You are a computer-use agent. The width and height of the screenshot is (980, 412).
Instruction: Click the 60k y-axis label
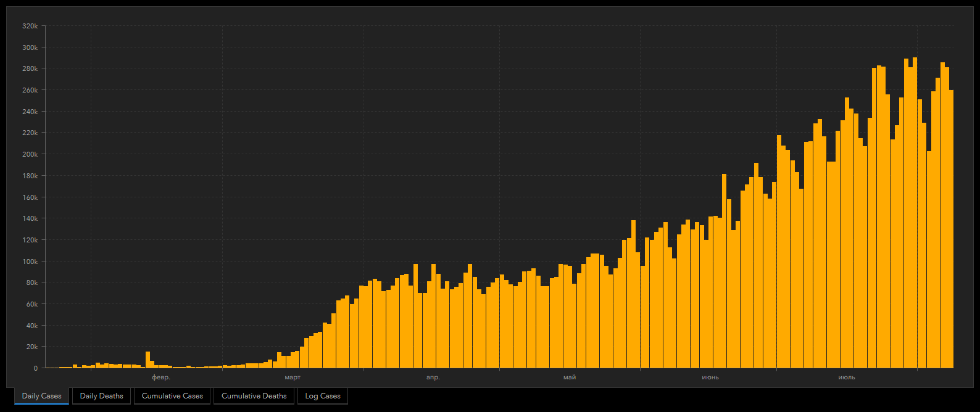(31, 304)
